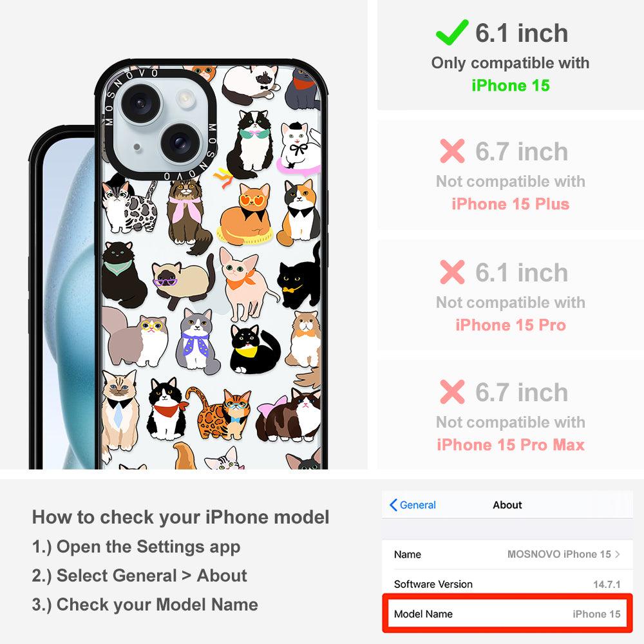
Task: Click the orange cat with heart sunglasses
Action: 246,214
